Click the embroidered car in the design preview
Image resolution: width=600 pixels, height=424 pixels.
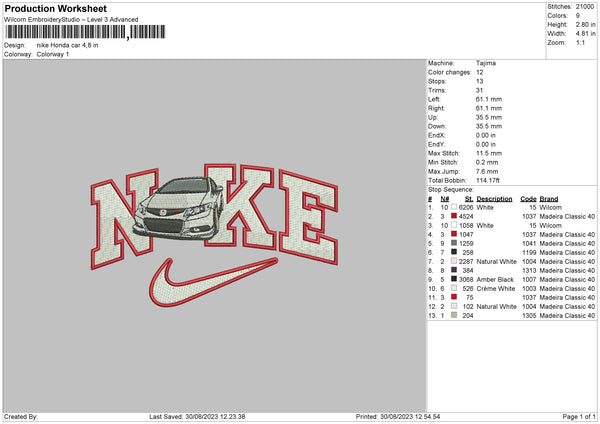(179, 209)
